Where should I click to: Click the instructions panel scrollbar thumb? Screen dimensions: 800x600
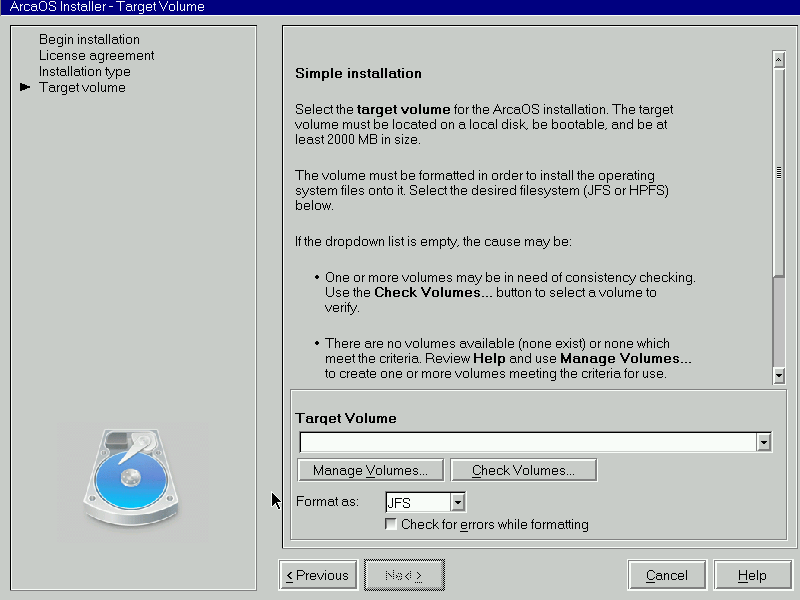pyautogui.click(x=779, y=172)
